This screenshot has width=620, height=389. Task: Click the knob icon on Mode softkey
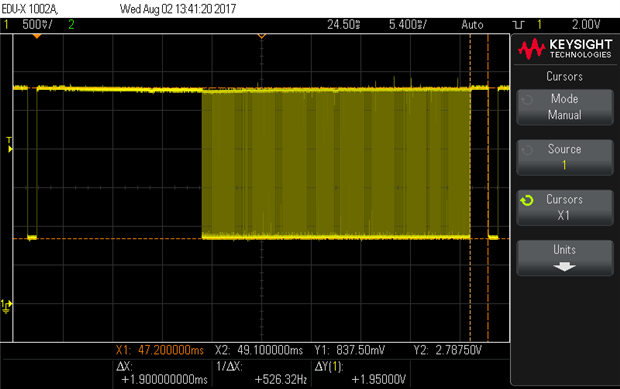527,100
